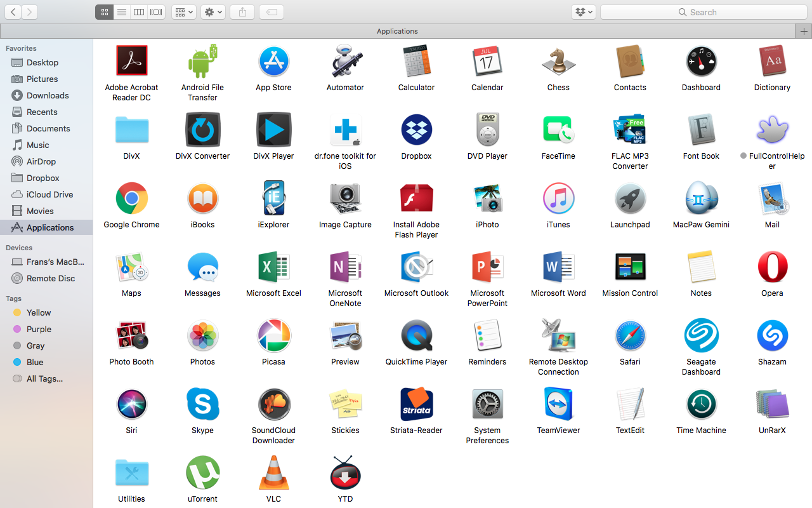Go forward using the forward arrow

29,12
